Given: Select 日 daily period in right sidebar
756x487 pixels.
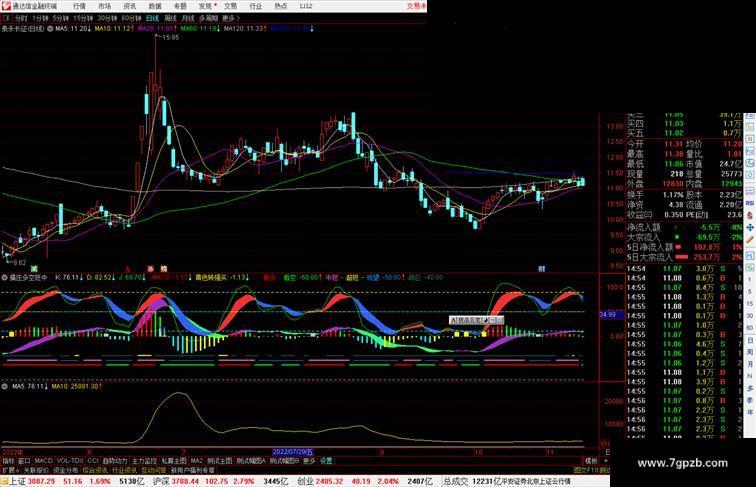Looking at the screenshot, I should [750, 339].
